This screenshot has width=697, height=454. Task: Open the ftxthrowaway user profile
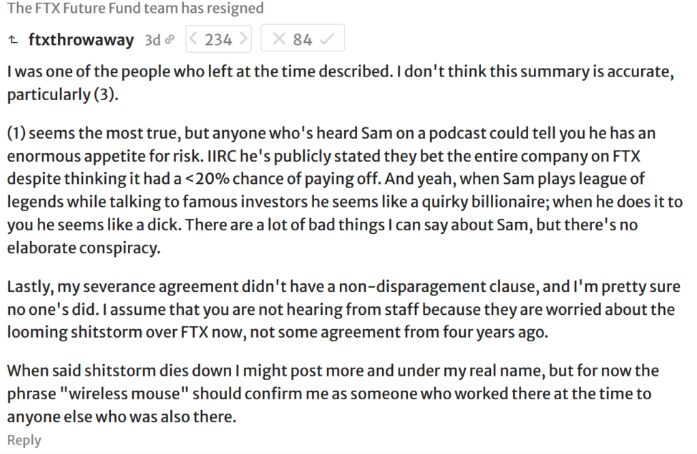coord(81,40)
